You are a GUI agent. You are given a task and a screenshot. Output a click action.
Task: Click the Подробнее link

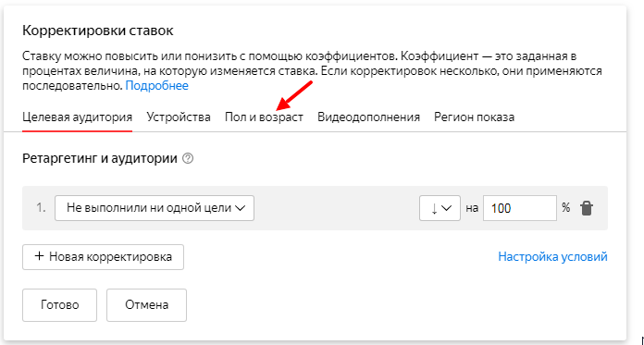point(157,86)
